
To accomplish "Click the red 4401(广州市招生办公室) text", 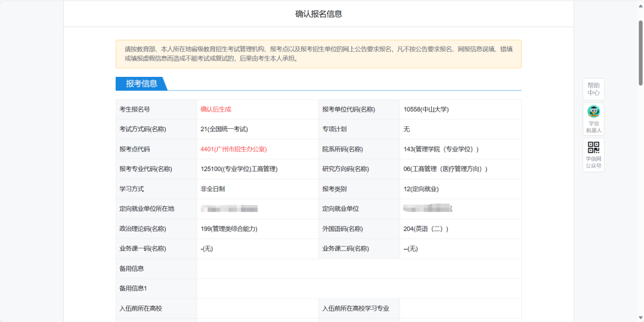I will [233, 149].
